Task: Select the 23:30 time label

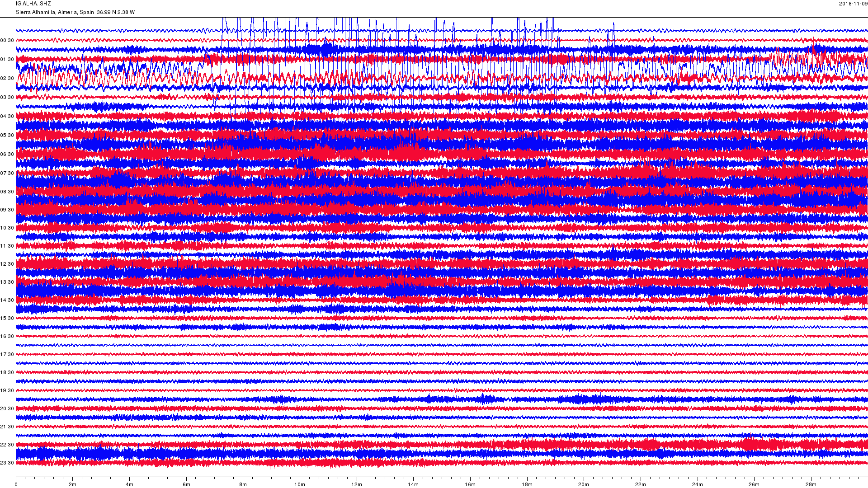Action: [7, 463]
